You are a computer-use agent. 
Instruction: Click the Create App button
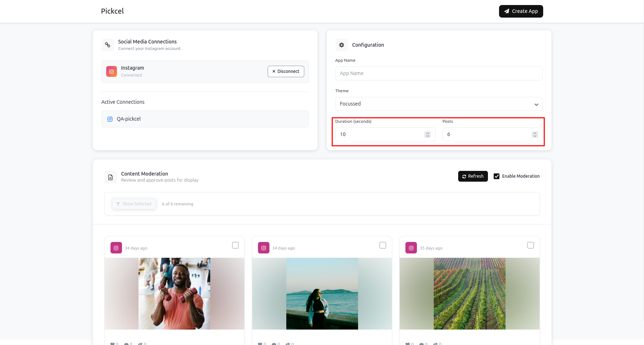[x=521, y=11]
